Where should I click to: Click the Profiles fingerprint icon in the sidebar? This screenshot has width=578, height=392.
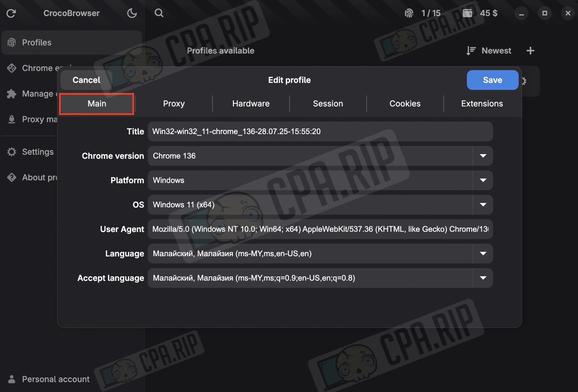click(x=12, y=42)
